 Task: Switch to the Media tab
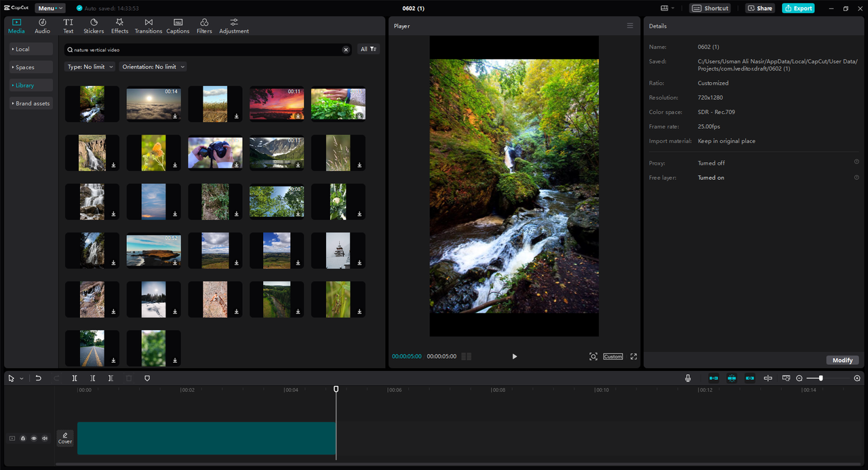point(16,26)
